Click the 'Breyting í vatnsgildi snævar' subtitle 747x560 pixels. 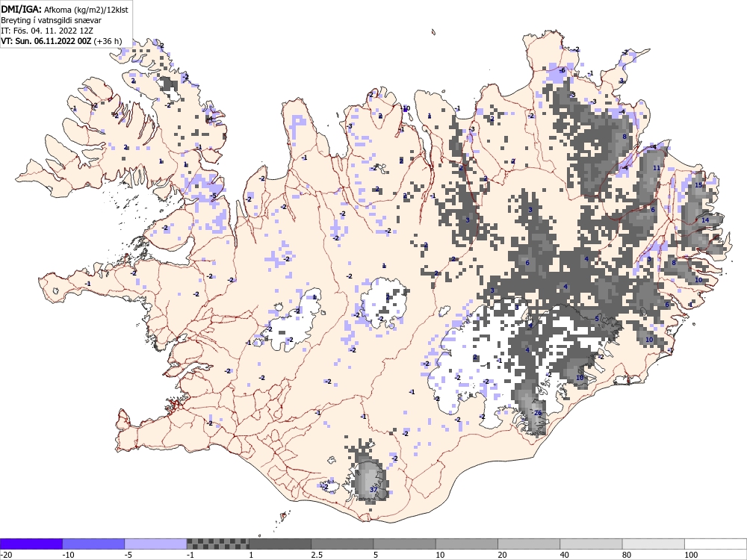coord(51,20)
